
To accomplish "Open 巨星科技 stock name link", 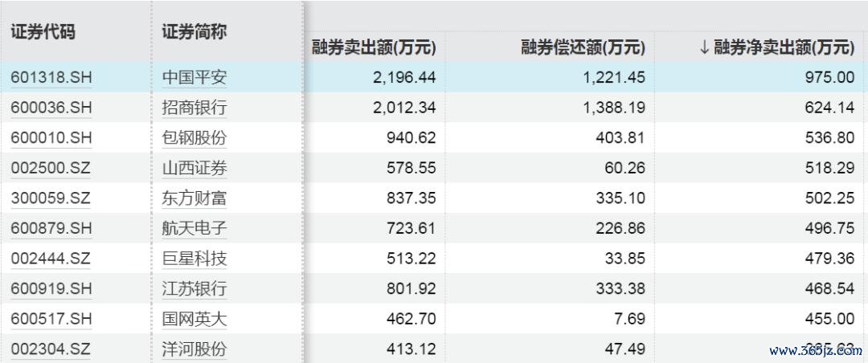I will [x=194, y=259].
